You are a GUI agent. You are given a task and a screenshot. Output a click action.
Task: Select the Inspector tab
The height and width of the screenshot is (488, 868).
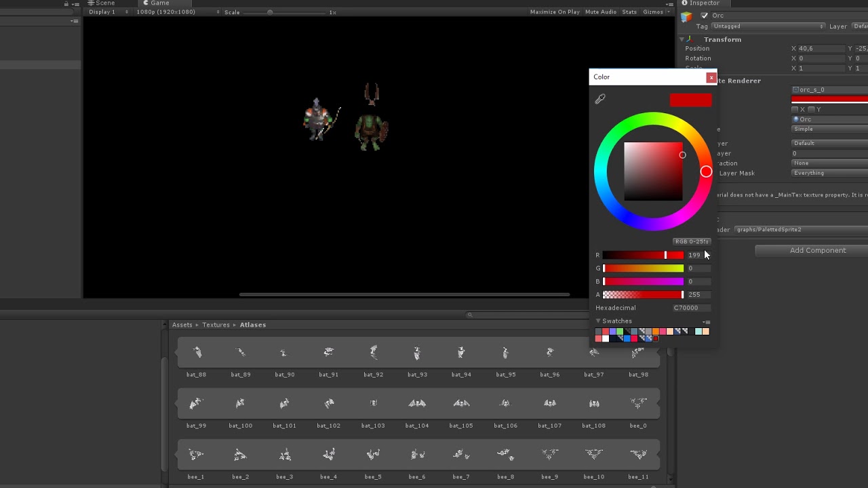pyautogui.click(x=701, y=3)
